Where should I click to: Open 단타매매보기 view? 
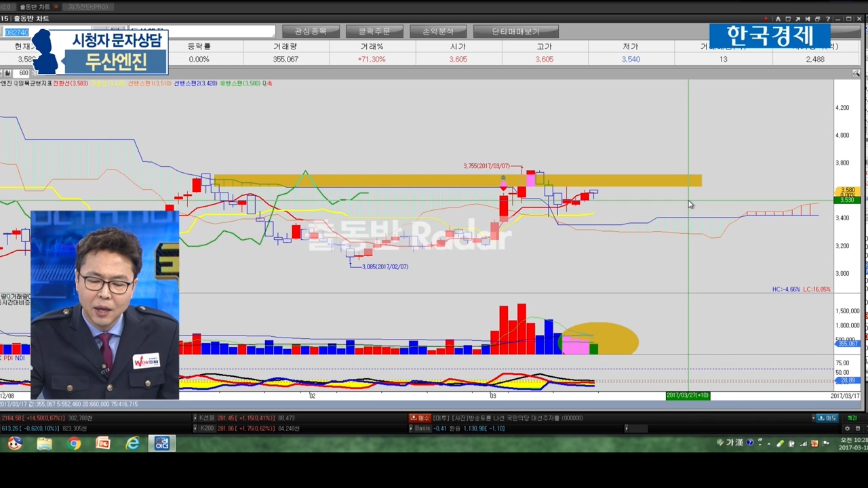(x=515, y=31)
